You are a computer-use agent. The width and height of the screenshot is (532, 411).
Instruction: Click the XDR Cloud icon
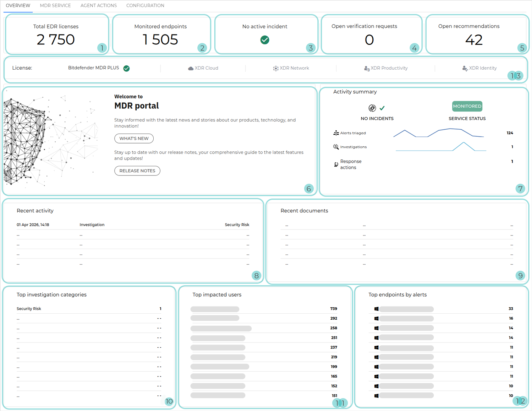tap(191, 68)
